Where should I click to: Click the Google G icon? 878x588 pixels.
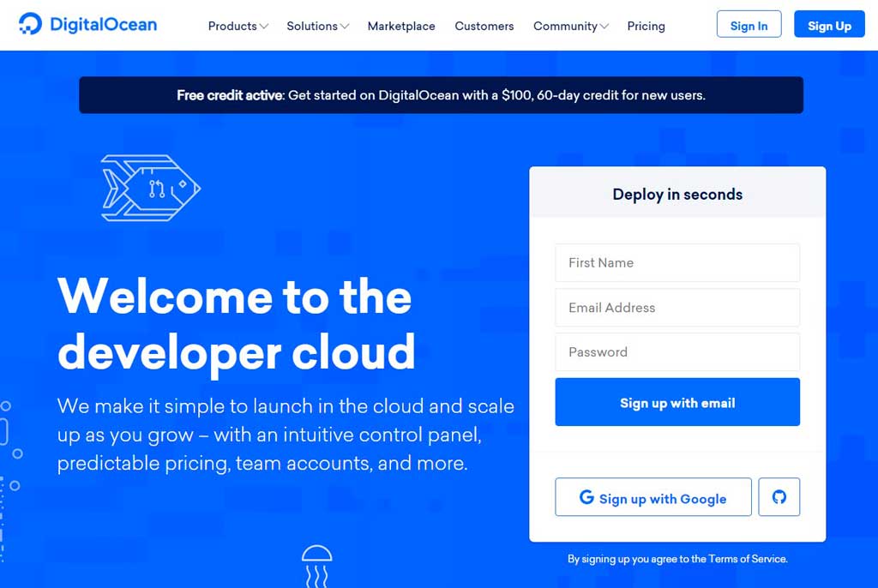pos(586,497)
